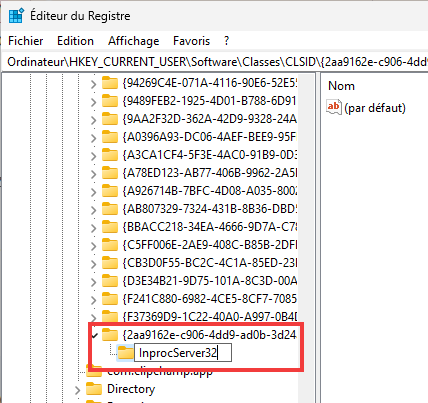Expand the {D3E34B21-9D75-101A key
Screen dimensions: 428x403
click(93, 282)
